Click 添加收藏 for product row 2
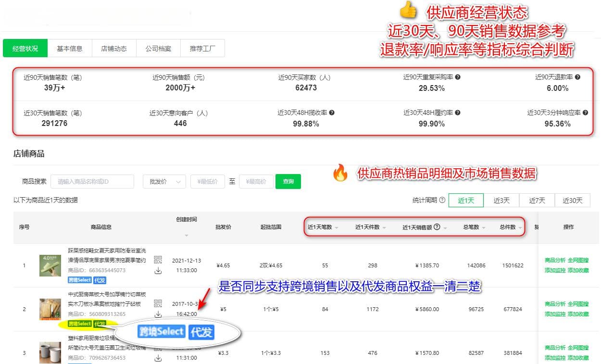The width and height of the screenshot is (601, 364). click(578, 314)
